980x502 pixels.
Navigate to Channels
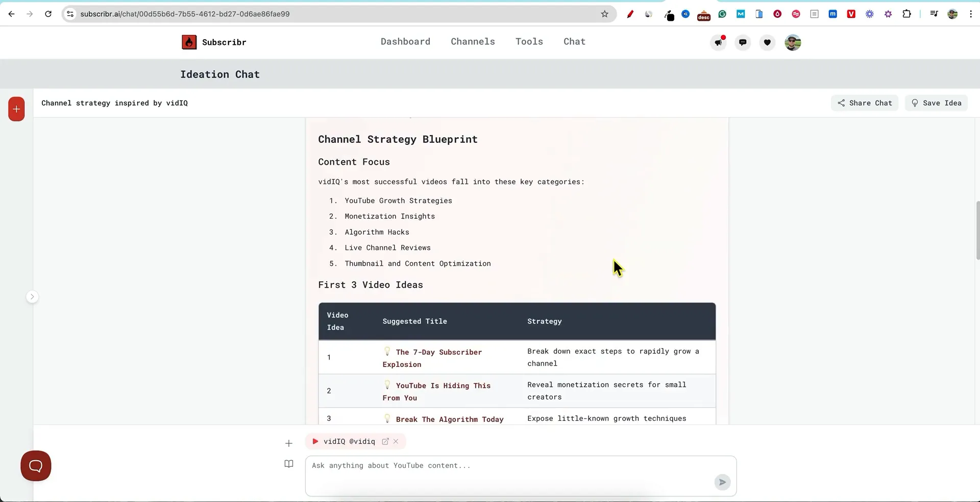click(x=473, y=42)
